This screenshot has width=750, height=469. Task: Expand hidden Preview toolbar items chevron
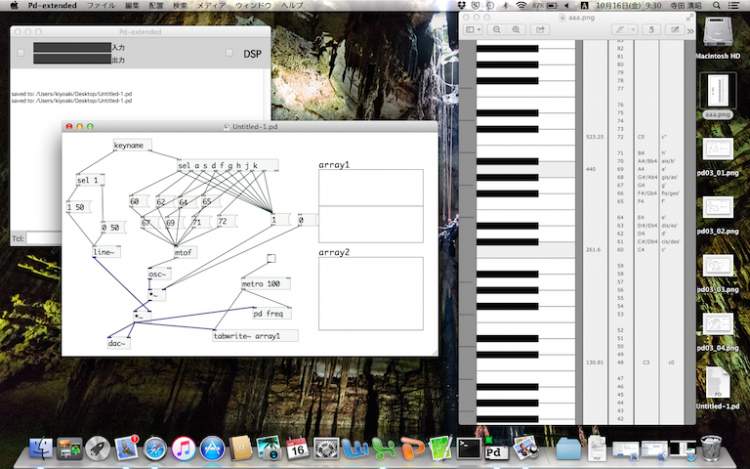[x=689, y=30]
